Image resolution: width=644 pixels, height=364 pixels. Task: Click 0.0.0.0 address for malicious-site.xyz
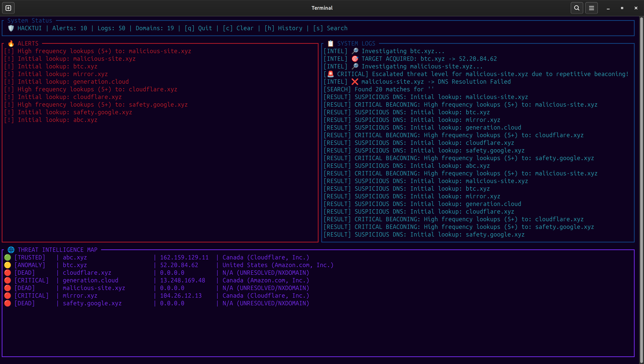[172, 288]
